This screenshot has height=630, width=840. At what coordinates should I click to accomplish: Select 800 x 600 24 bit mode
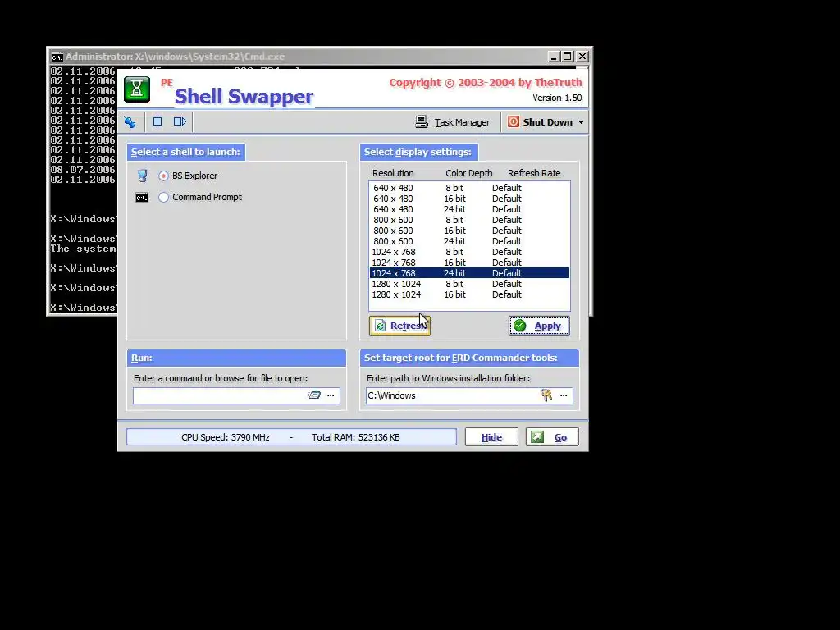click(469, 242)
